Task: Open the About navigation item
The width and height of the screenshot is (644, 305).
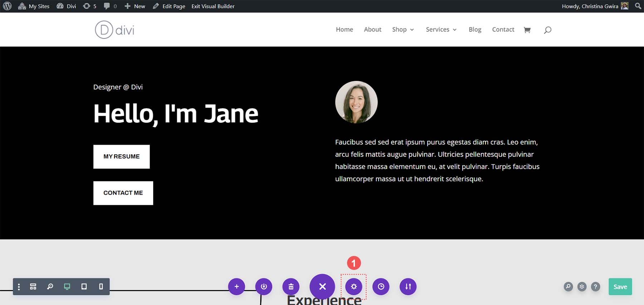Action: pyautogui.click(x=372, y=30)
